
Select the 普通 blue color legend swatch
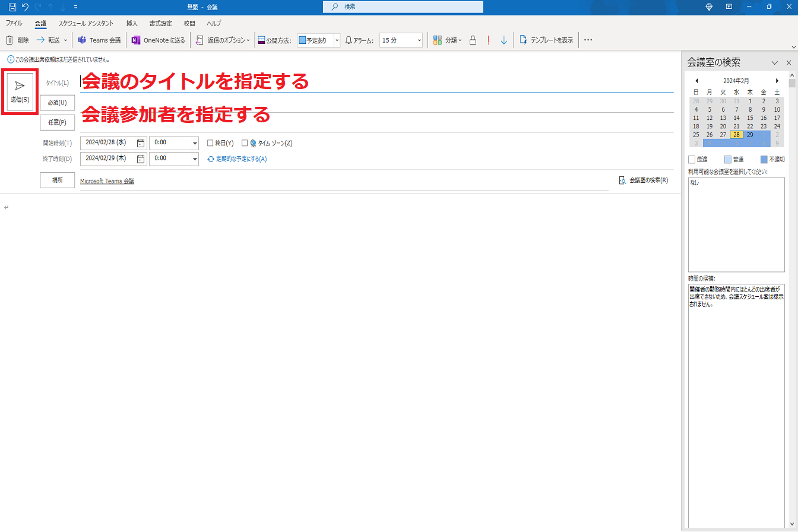(x=728, y=159)
